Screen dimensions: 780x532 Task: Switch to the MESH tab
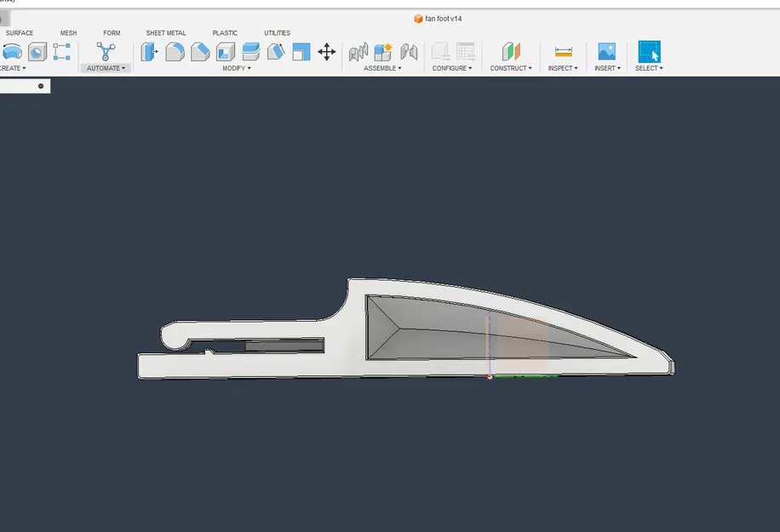point(69,33)
